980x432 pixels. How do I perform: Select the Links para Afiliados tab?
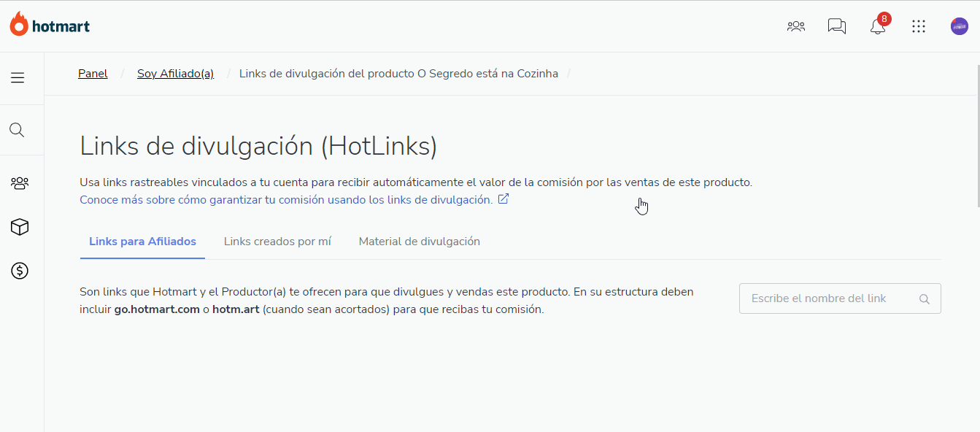(142, 242)
